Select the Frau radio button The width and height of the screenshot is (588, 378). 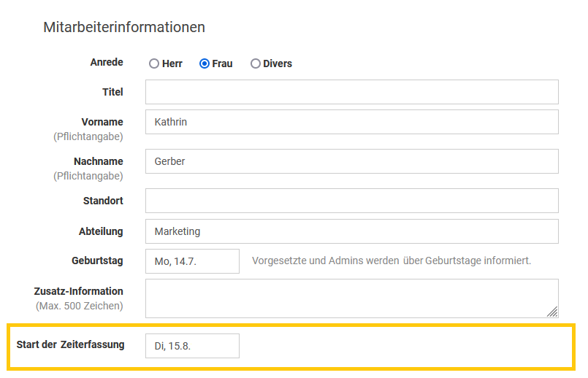[x=205, y=63]
